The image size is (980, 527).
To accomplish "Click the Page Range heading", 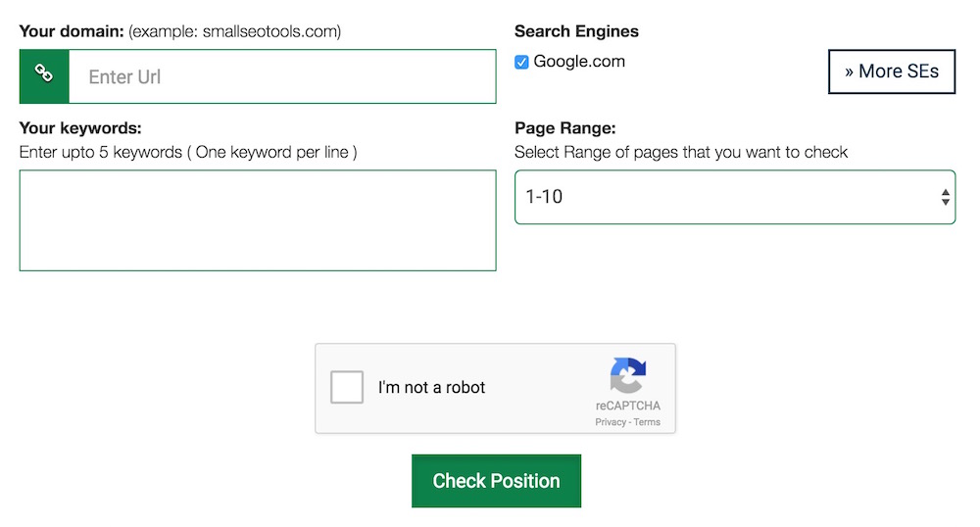I will click(x=564, y=128).
